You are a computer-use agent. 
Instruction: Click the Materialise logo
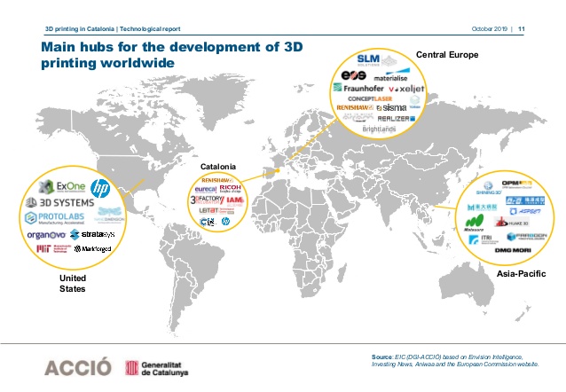392,74
